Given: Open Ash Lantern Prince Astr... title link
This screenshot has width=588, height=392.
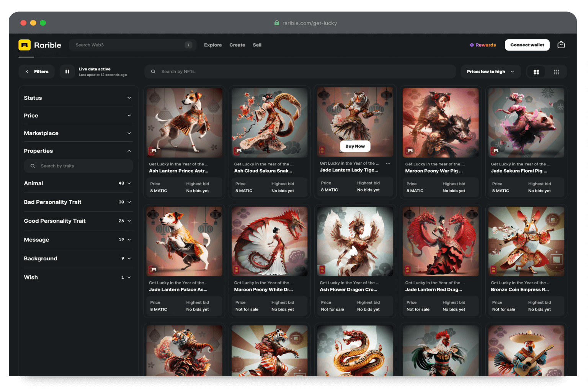Looking at the screenshot, I should click(x=179, y=171).
